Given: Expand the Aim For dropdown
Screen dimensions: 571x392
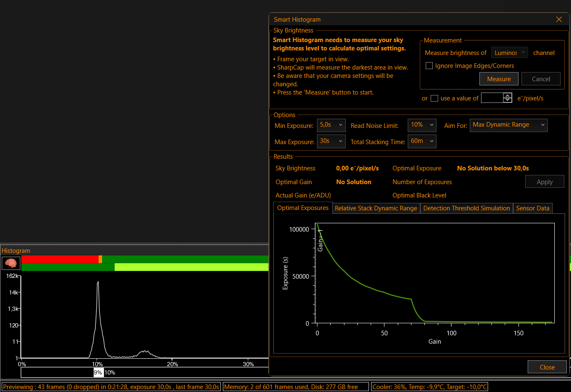Looking at the screenshot, I should pos(509,125).
